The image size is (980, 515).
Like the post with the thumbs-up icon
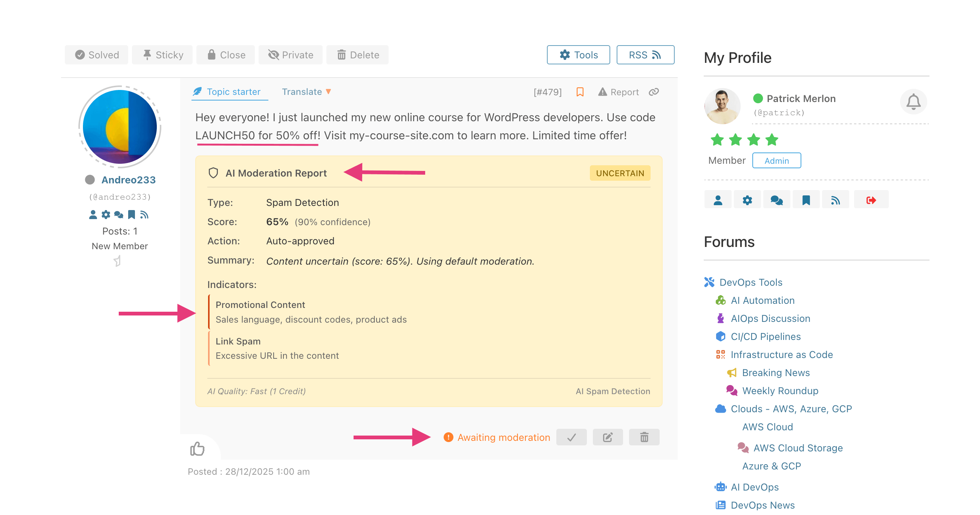[x=198, y=449]
